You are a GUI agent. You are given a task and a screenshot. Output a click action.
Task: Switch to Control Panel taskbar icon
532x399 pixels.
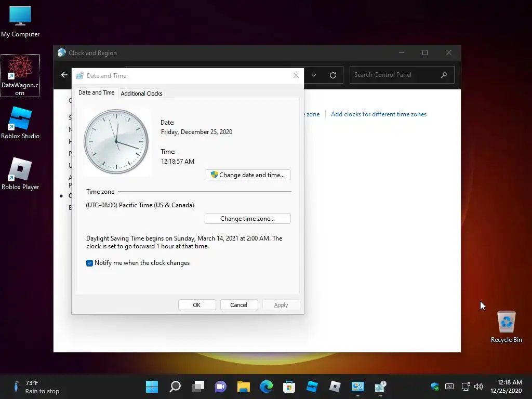[357, 387]
